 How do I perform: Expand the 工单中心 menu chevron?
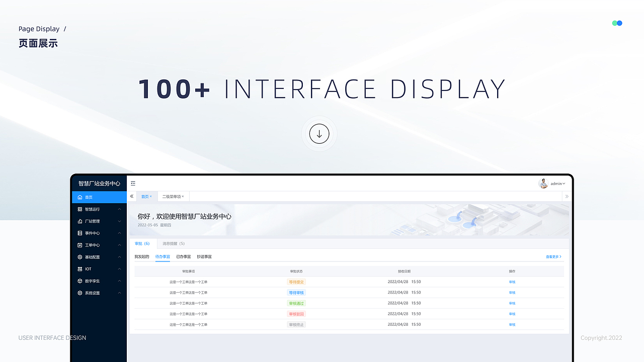click(119, 245)
